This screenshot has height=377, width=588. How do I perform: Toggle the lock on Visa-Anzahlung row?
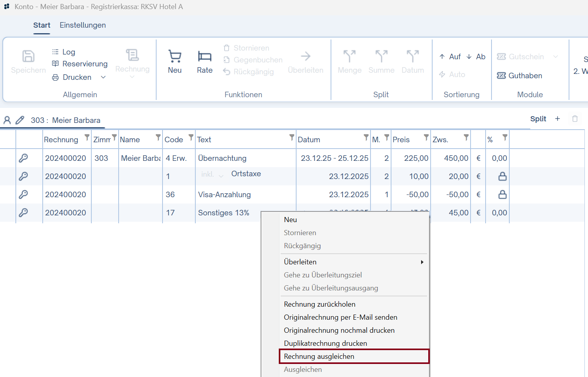[502, 194]
